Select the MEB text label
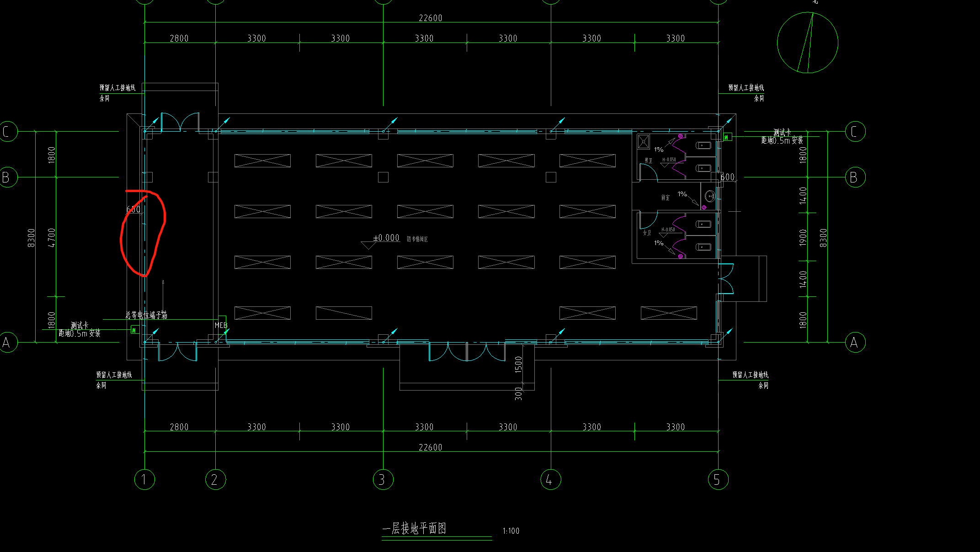Screen dimensions: 980x552 click(221, 325)
